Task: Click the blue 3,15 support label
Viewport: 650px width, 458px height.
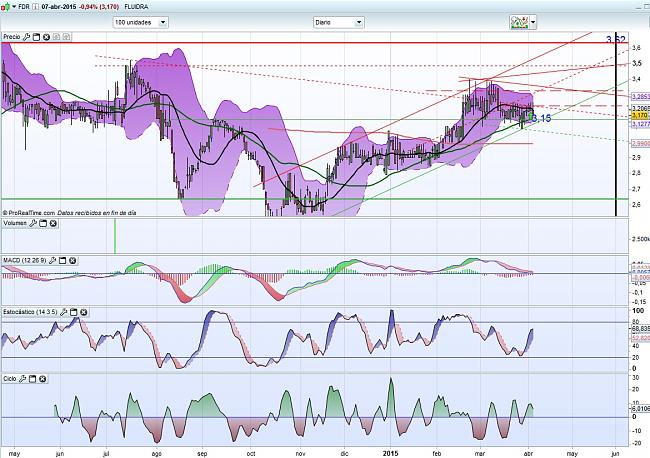Action: pos(542,119)
